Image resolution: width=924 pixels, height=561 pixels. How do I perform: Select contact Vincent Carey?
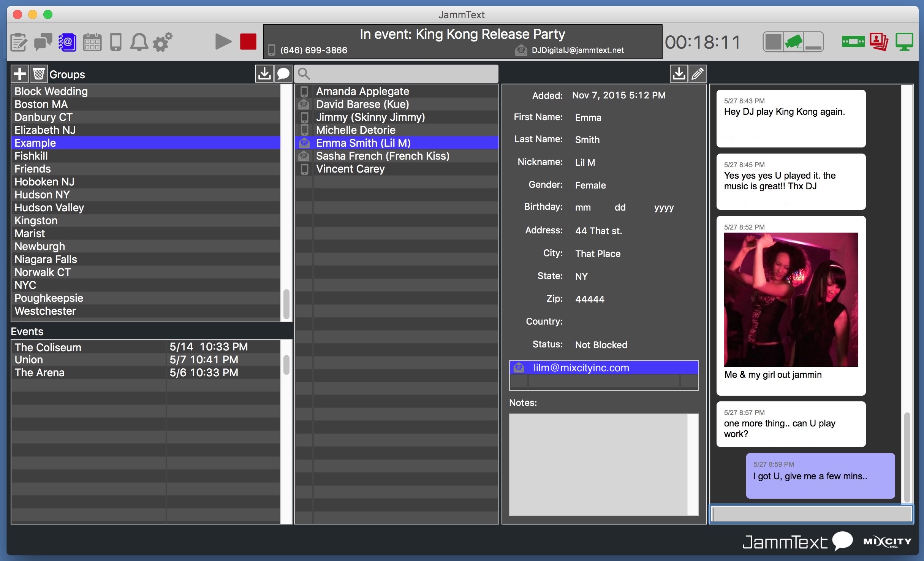pos(397,169)
